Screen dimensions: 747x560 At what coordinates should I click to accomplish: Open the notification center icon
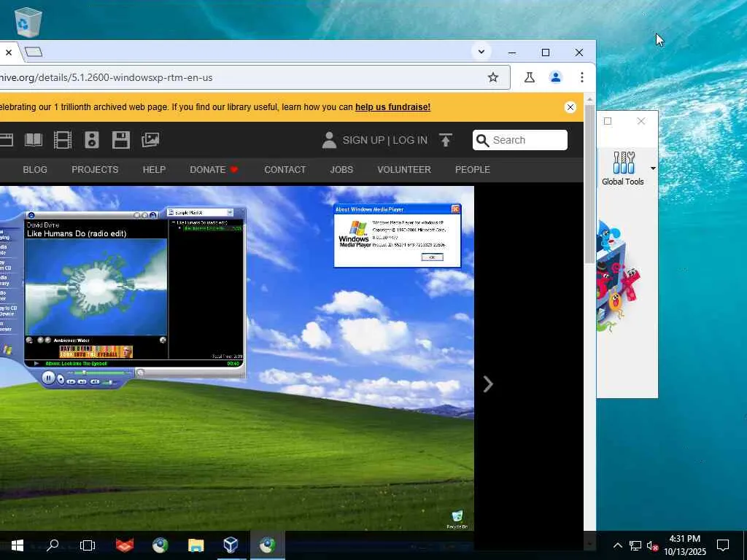(x=723, y=545)
